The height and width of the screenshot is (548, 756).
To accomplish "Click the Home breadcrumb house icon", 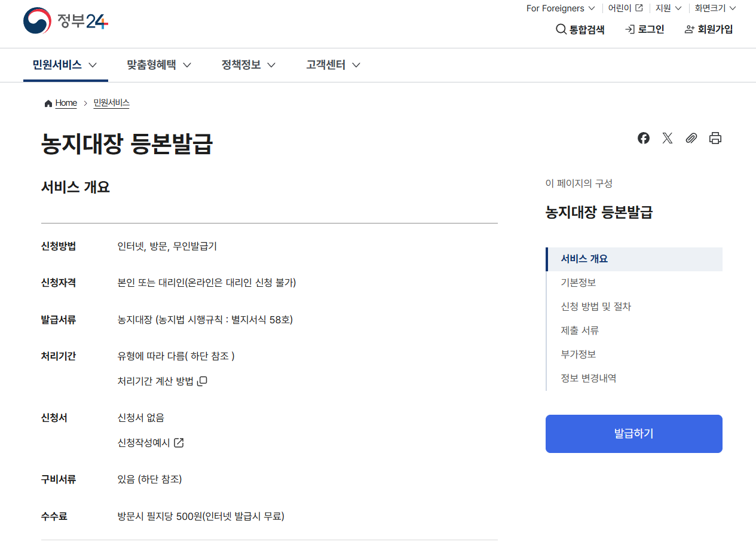I will (48, 103).
